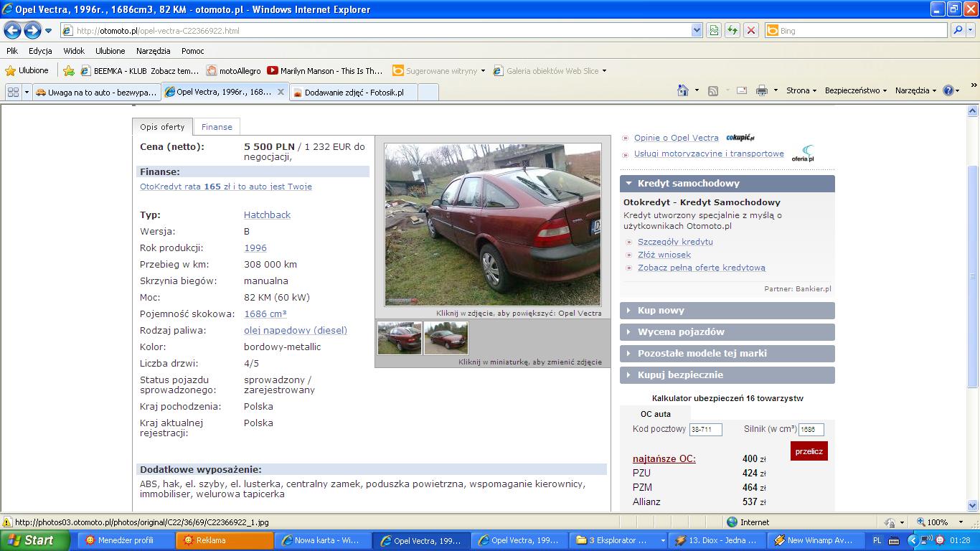Image resolution: width=980 pixels, height=551 pixels.
Task: Expand the Wycena pojazdów section
Action: coord(727,332)
